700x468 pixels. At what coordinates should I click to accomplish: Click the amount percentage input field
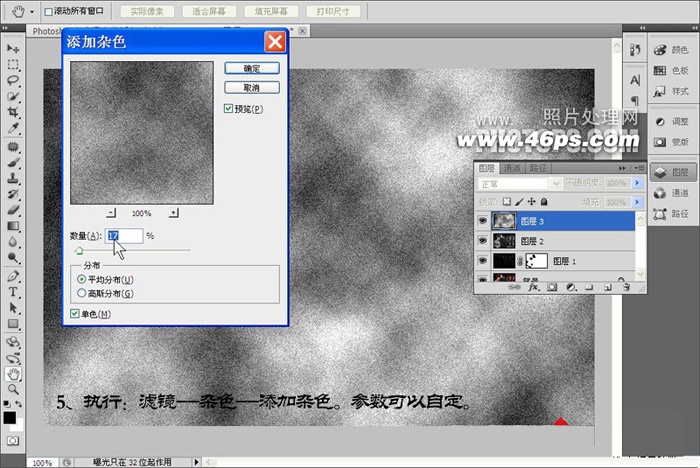(124, 235)
